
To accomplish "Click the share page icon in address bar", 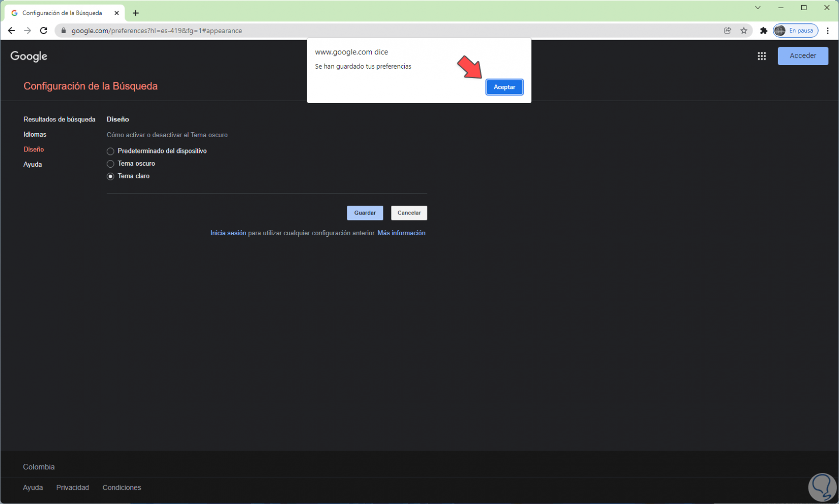I will [x=728, y=30].
